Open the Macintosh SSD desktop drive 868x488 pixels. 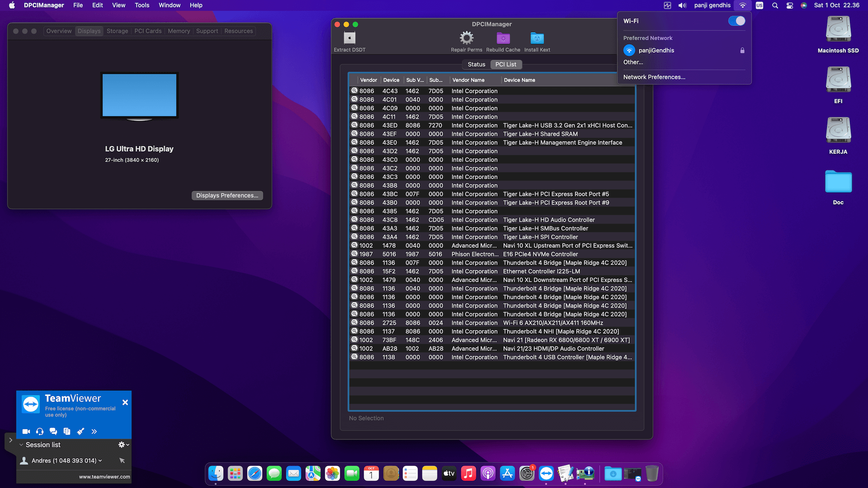(x=838, y=29)
